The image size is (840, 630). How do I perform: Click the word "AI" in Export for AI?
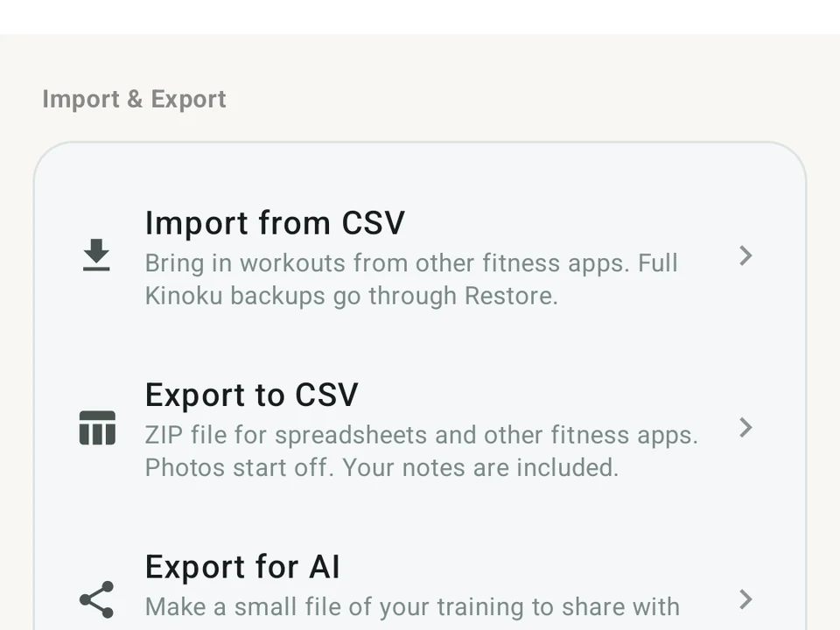(324, 567)
